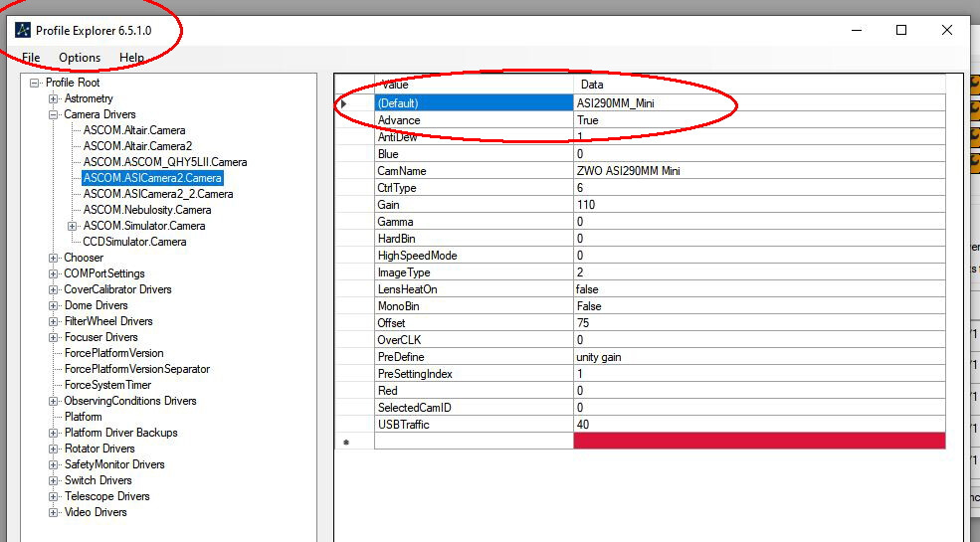Minimize the Profile Explorer window
The image size is (980, 542).
pyautogui.click(x=857, y=30)
